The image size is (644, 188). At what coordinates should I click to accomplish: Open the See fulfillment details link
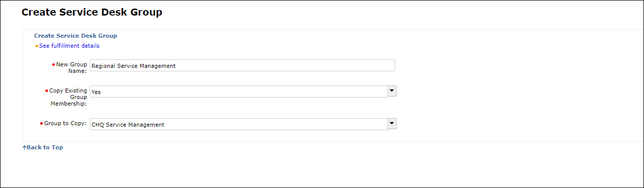click(69, 46)
